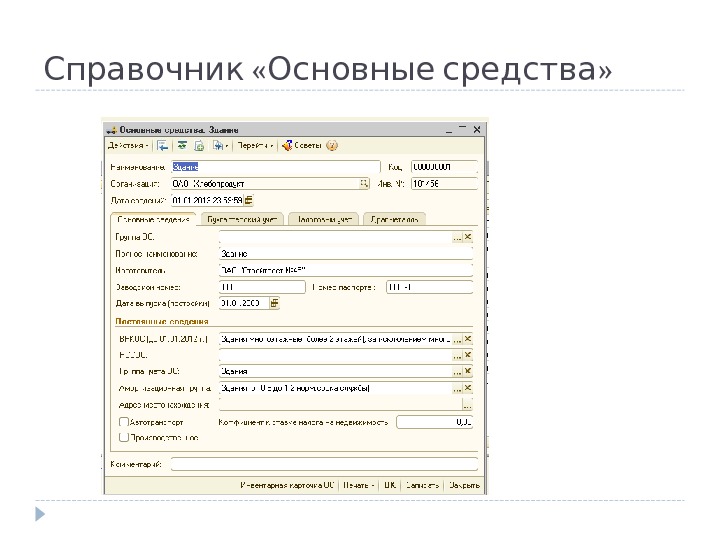Viewport: 720px width, 540px height.
Task: Clear Амортизационная группа with X icon
Action: [x=468, y=388]
